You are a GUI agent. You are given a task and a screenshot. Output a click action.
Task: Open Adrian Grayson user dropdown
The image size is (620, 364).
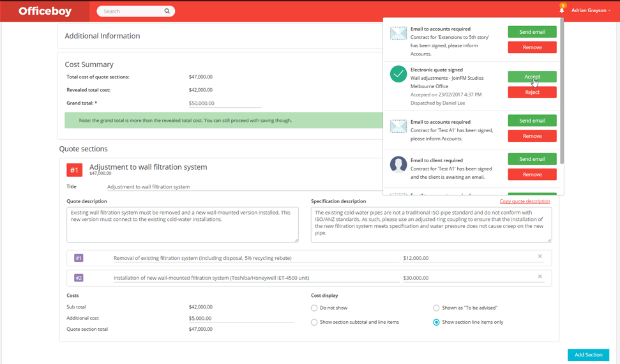coord(591,10)
